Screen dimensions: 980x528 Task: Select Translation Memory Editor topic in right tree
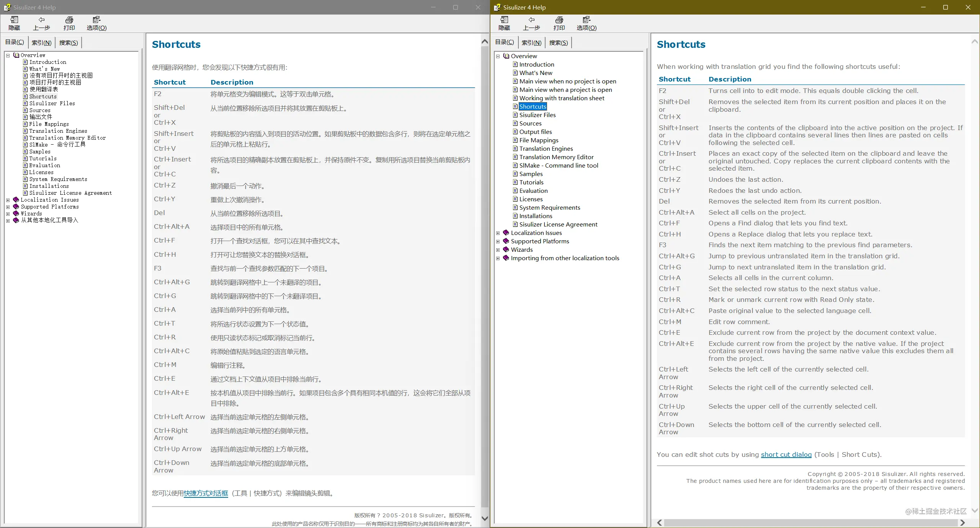556,157
